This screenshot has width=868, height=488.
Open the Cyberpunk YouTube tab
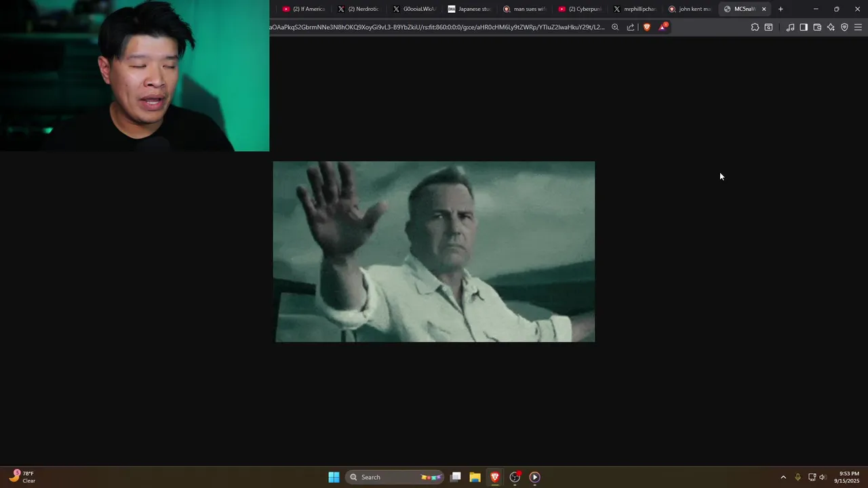(x=579, y=9)
